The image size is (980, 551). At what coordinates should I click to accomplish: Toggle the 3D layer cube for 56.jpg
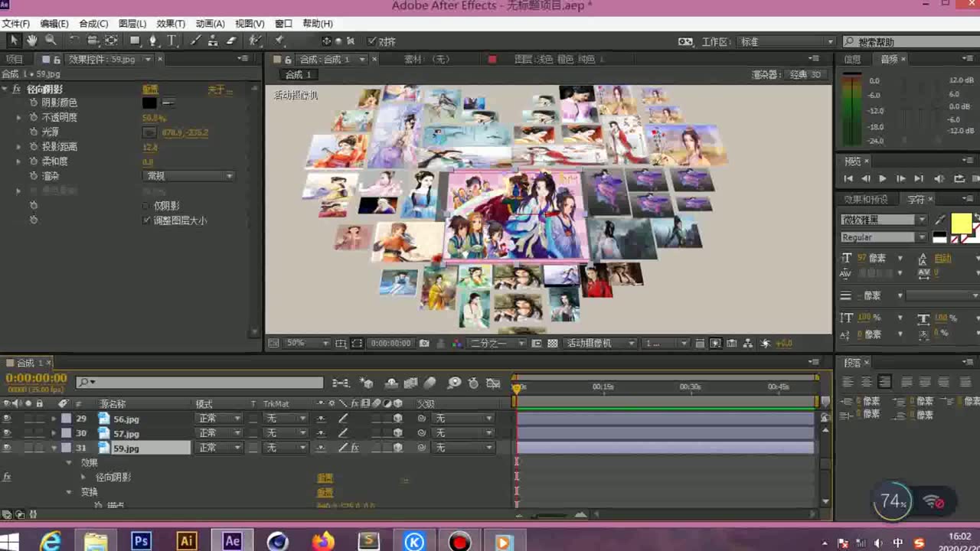coord(397,419)
